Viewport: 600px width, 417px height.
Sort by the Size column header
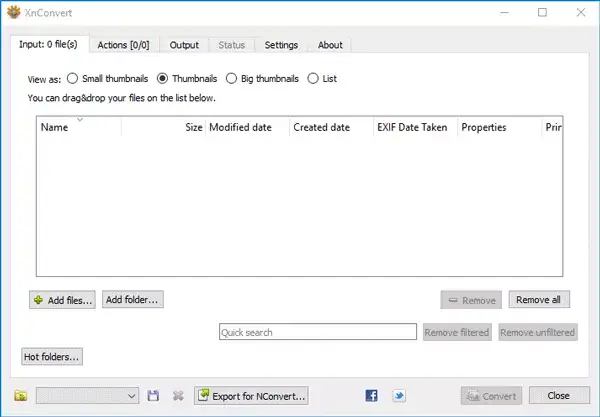[x=163, y=127]
